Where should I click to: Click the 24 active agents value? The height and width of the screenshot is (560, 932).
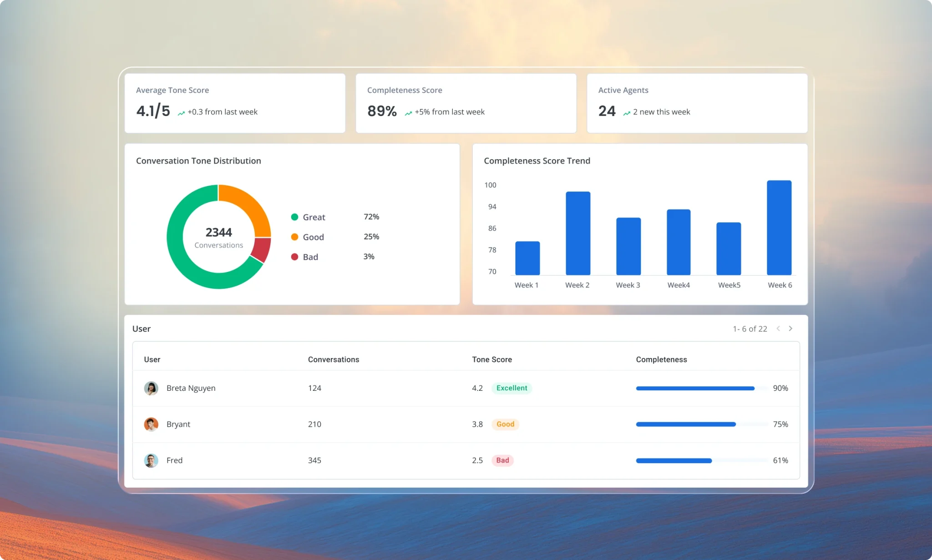click(607, 111)
